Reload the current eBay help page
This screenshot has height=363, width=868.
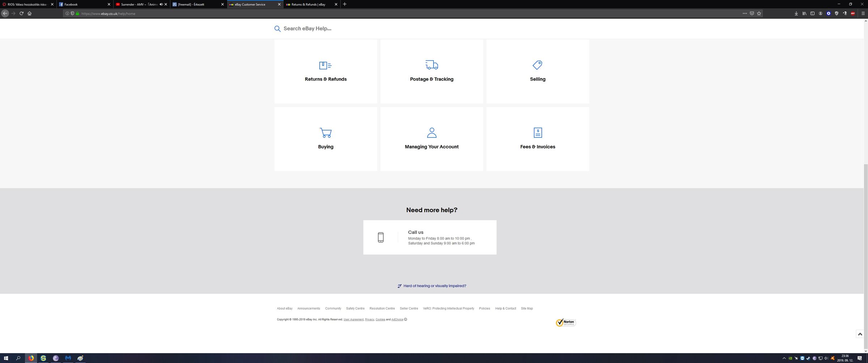click(22, 13)
